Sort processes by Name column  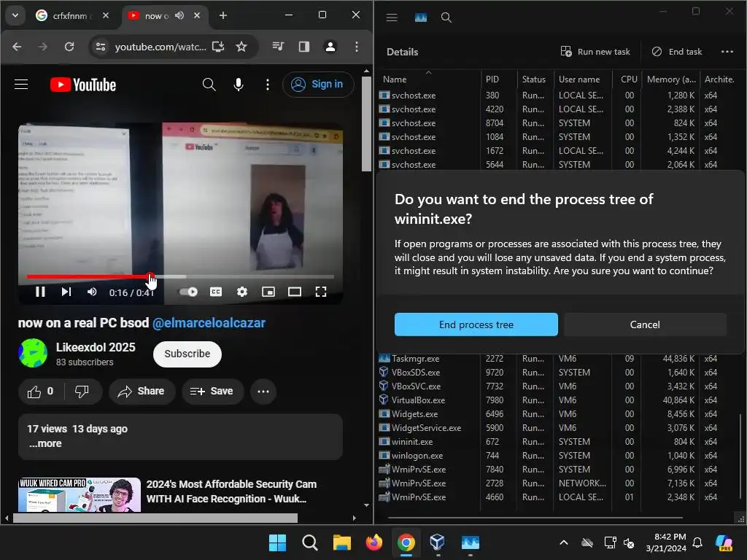tap(429, 79)
